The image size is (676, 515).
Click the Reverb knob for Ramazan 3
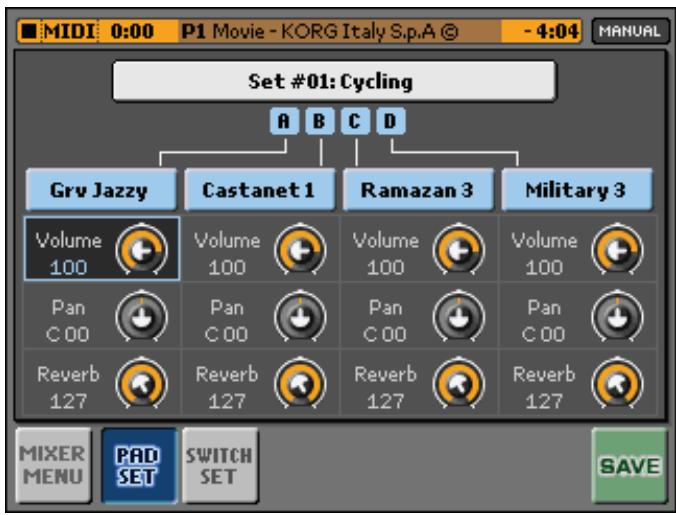click(459, 383)
